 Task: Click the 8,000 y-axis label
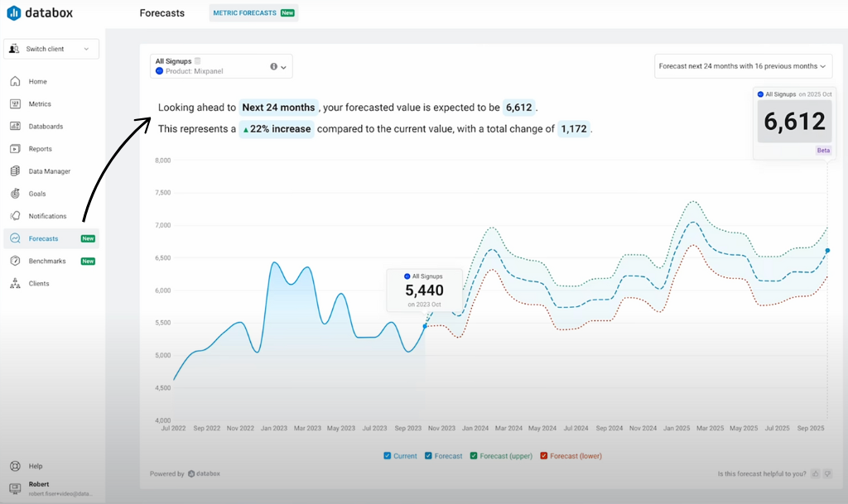pos(163,161)
